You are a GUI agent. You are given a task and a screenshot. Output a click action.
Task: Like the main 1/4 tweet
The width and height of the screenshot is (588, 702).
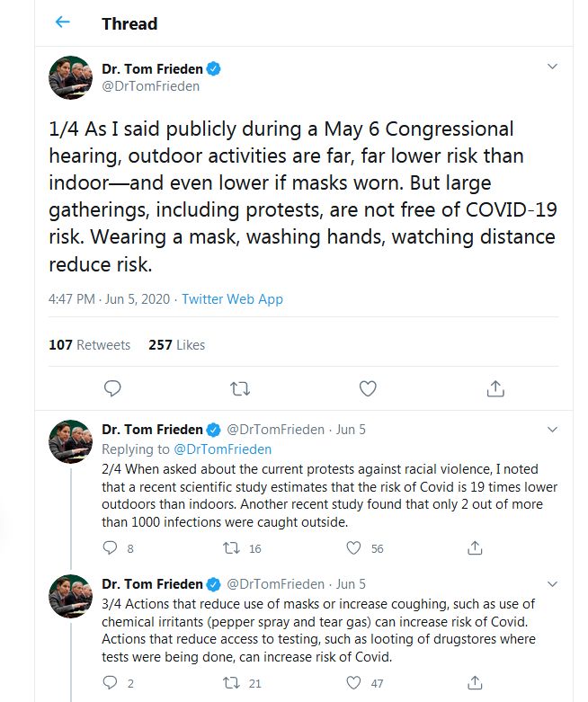click(368, 388)
